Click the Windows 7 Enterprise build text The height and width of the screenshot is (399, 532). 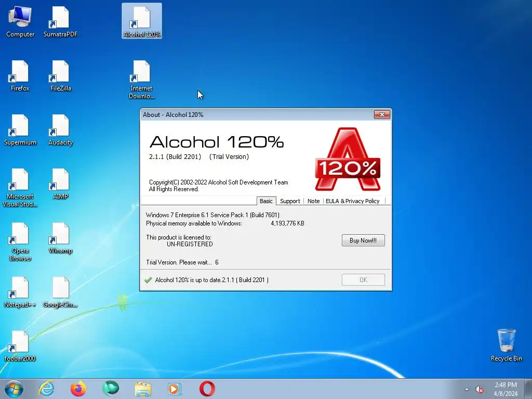pos(212,215)
